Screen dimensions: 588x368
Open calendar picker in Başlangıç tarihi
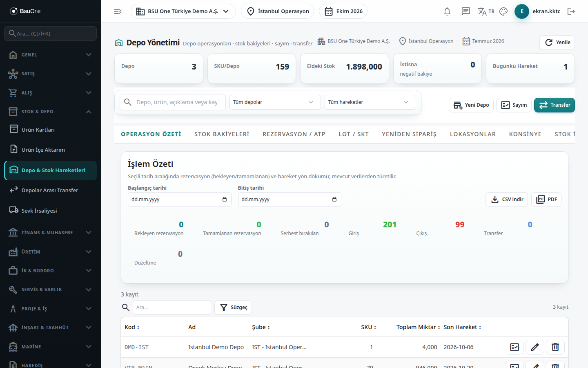coord(225,200)
